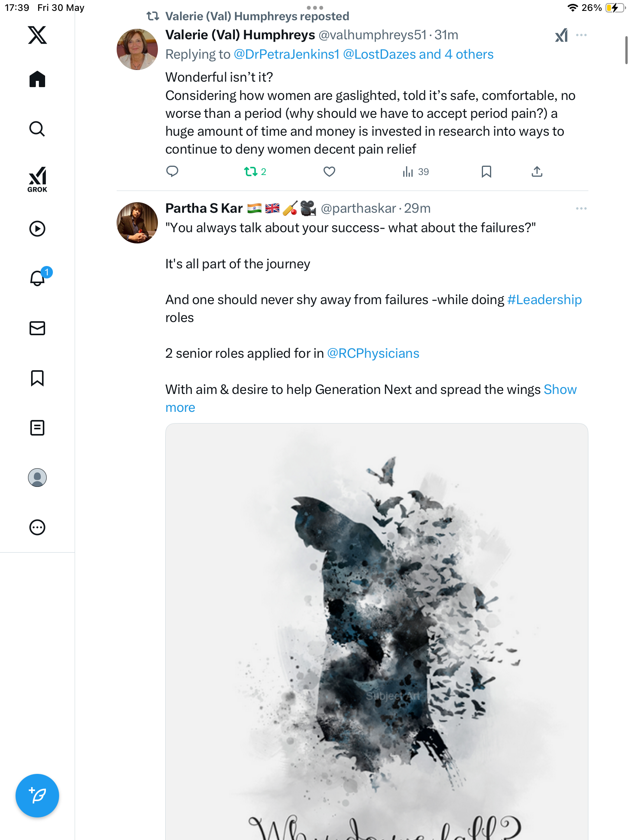Open the Batman artwork image
Image resolution: width=630 pixels, height=840 pixels.
point(376,632)
